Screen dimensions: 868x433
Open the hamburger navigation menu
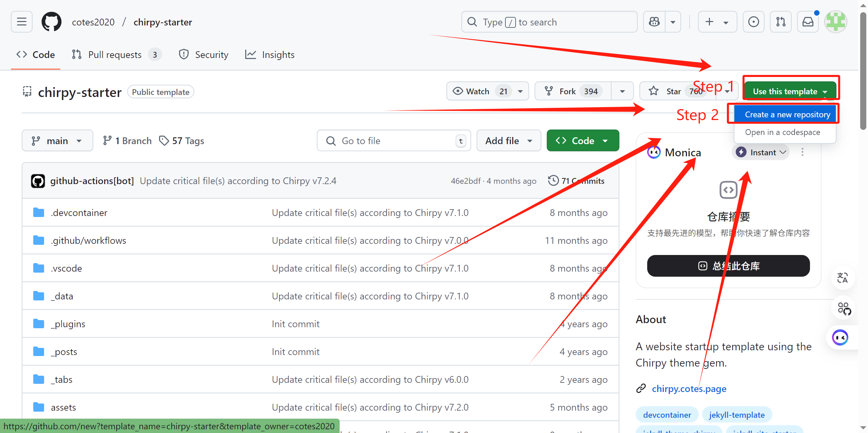coord(22,22)
